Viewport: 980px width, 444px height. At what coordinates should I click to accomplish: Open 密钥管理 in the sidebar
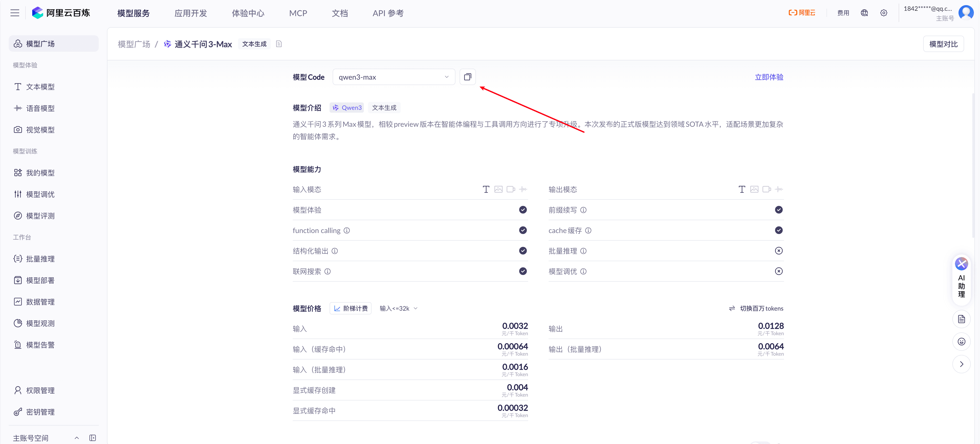click(40, 412)
